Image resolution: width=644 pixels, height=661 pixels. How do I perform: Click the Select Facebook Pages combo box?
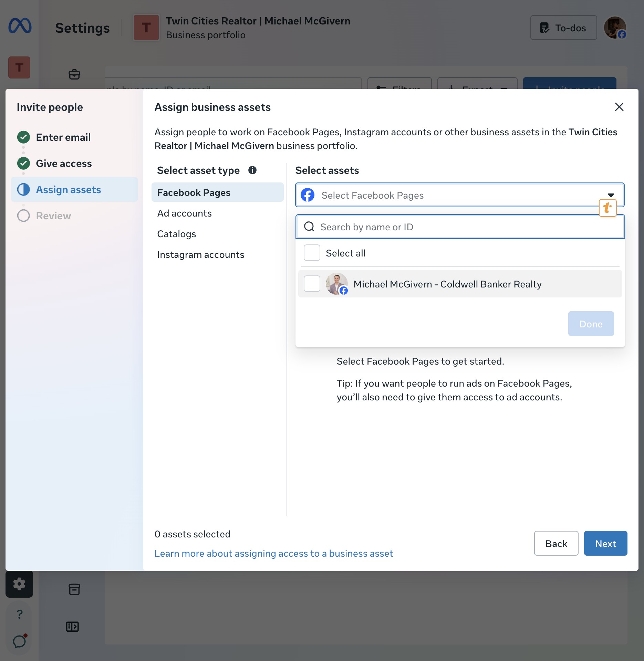point(460,195)
